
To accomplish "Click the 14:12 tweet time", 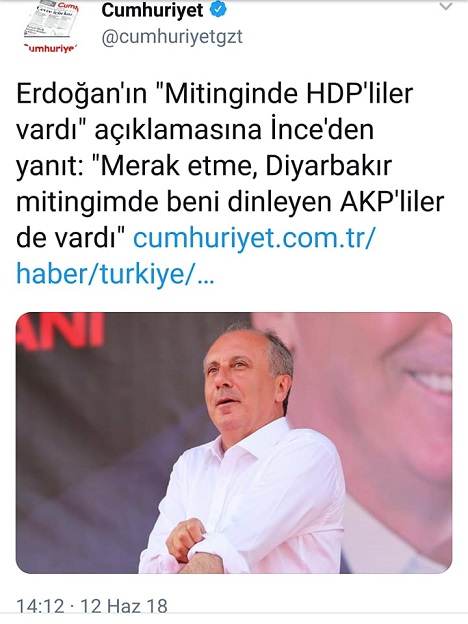I will pos(40,606).
